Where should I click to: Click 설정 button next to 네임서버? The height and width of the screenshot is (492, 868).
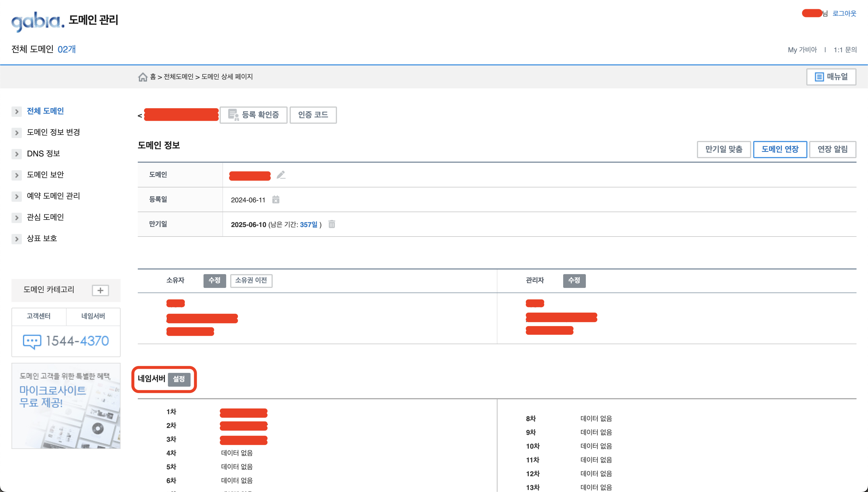tap(179, 379)
